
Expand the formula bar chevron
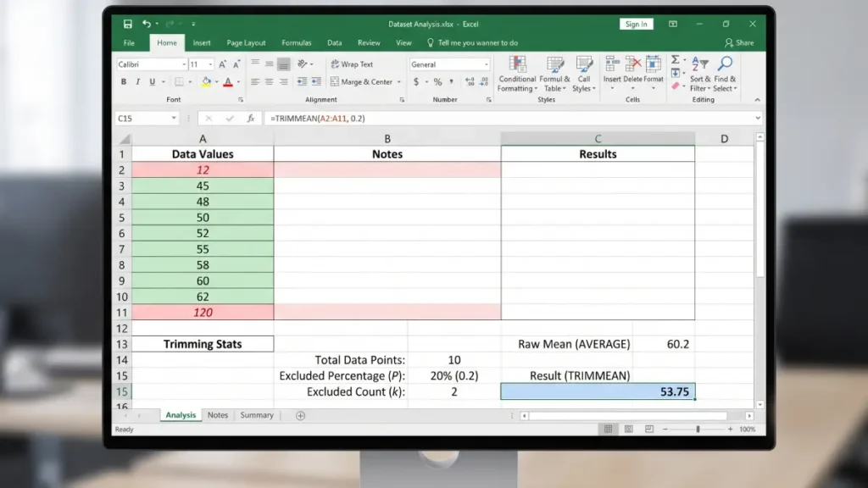[757, 119]
